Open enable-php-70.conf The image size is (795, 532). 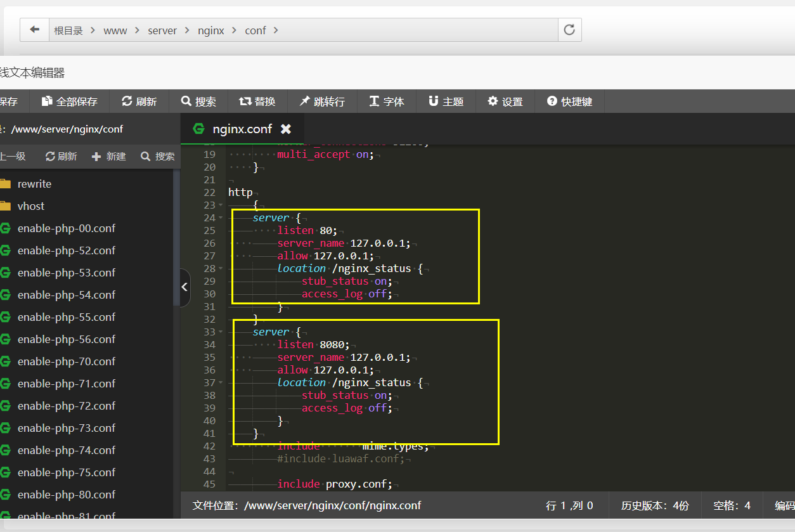click(67, 361)
